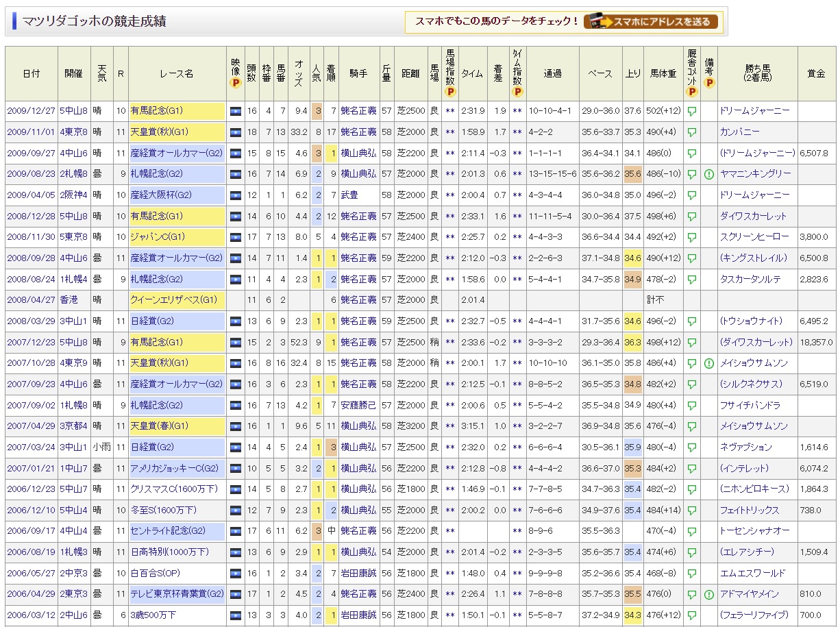Open video icon for 2007/04/29 天皇賞(春)
840x627 pixels.
(x=236, y=426)
